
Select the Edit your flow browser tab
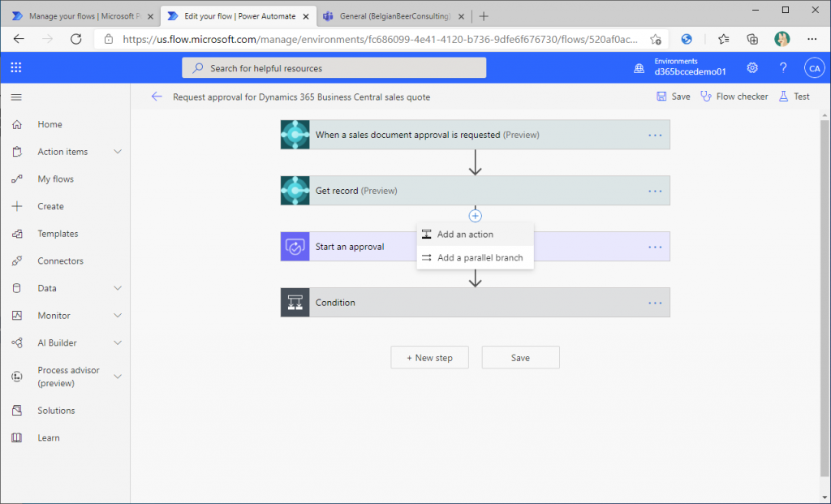tap(239, 16)
